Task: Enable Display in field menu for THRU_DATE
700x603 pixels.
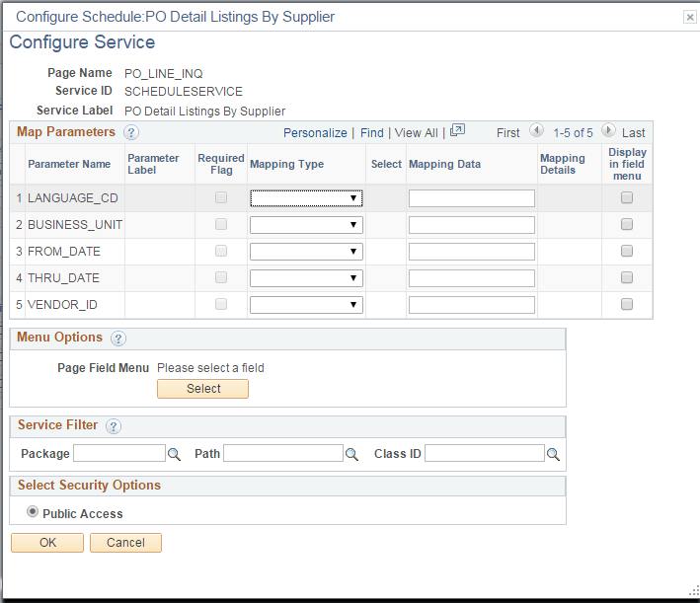Action: 627,277
